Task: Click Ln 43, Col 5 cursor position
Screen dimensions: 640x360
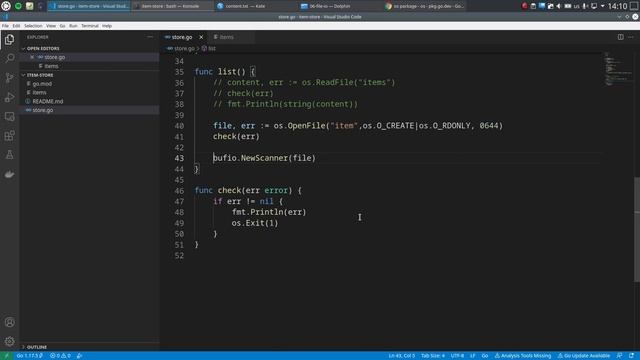Action: coord(402,356)
